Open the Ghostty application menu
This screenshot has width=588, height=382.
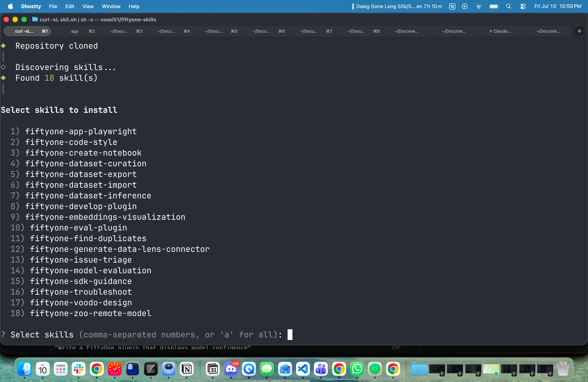(31, 6)
